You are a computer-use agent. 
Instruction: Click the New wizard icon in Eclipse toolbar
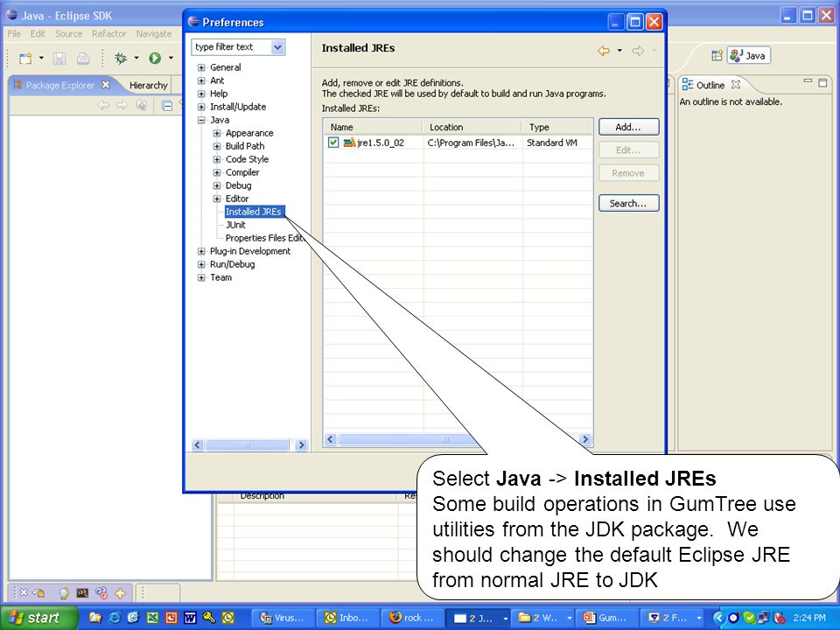pyautogui.click(x=24, y=58)
